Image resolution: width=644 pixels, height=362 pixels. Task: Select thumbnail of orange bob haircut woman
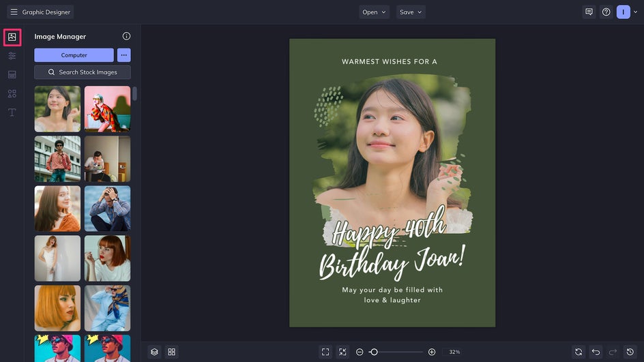click(57, 308)
